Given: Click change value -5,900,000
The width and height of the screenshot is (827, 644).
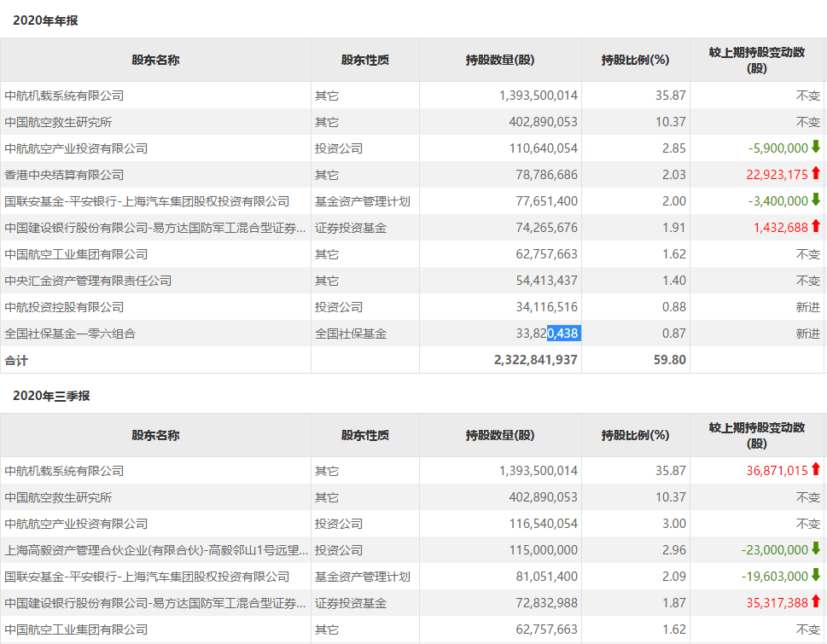Looking at the screenshot, I should pyautogui.click(x=778, y=148).
